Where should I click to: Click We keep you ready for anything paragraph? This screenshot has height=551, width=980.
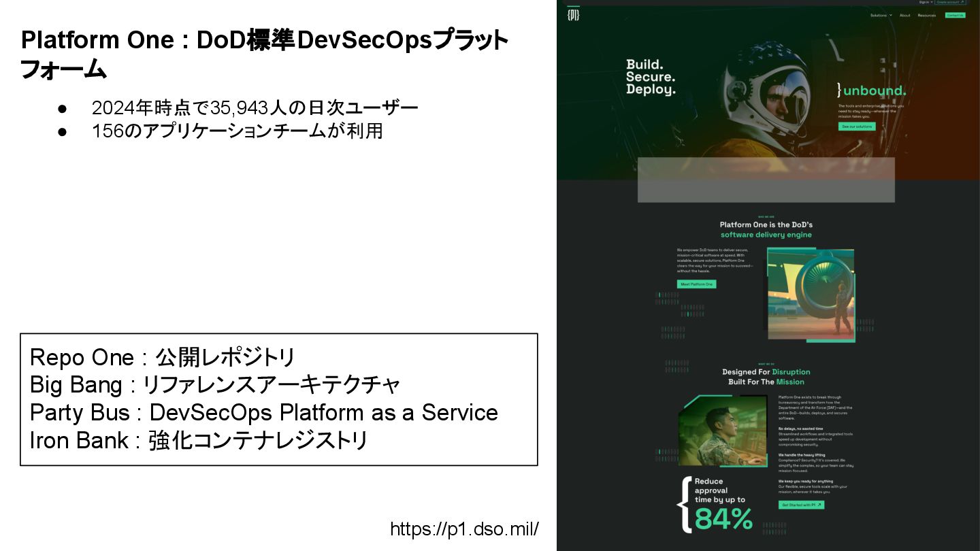(813, 486)
